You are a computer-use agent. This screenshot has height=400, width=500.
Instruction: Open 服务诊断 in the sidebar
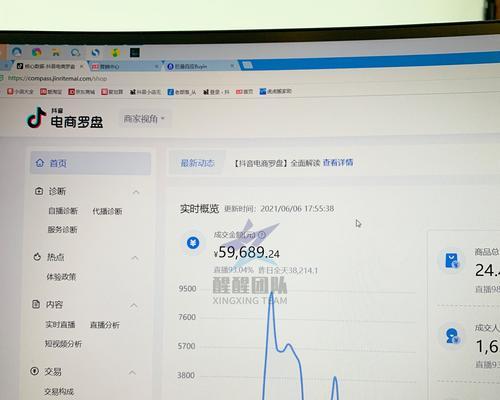62,229
